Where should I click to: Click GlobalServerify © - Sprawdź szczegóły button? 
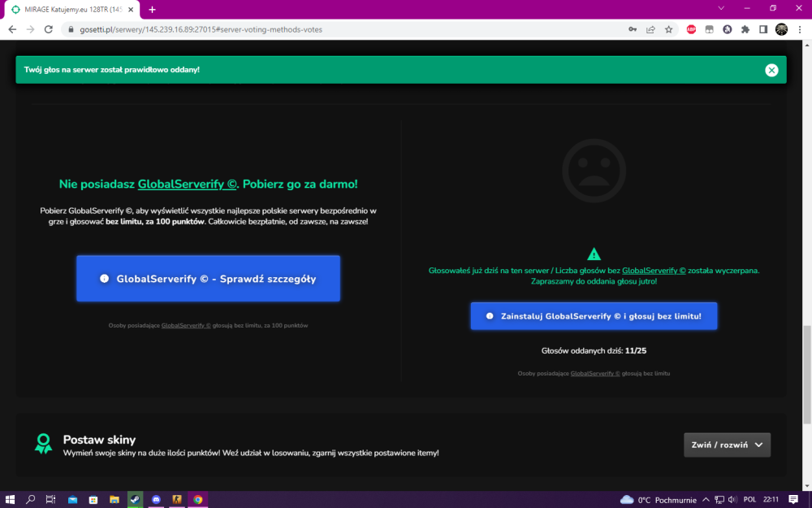pos(208,278)
